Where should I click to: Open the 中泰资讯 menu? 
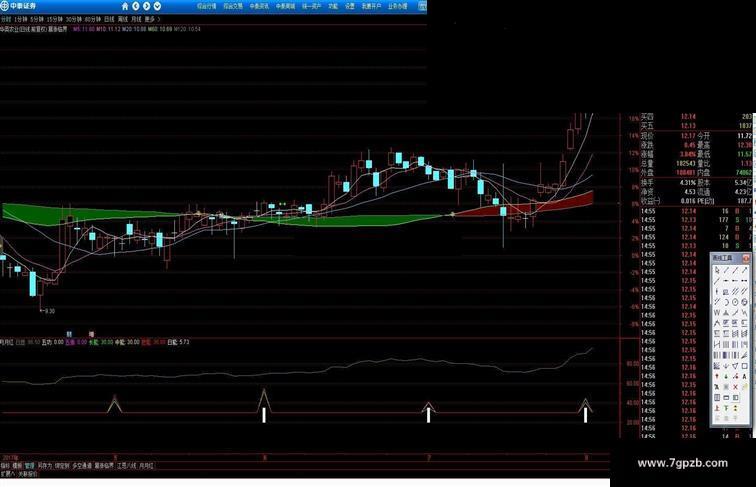(259, 6)
